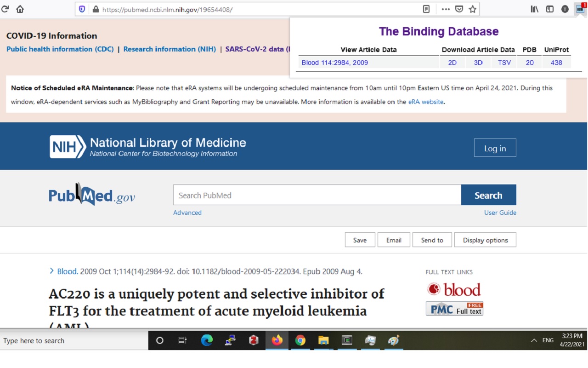Toggle reader view icon in address bar

tap(426, 9)
